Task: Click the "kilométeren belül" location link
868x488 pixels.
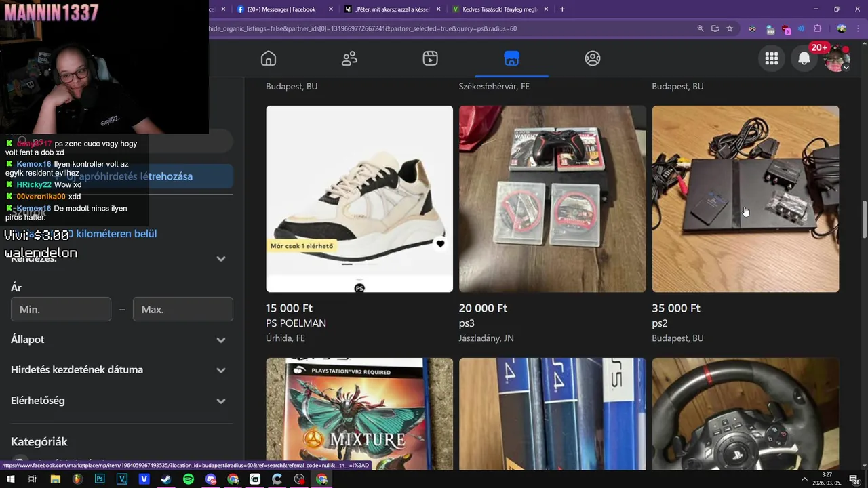Action: (117, 233)
